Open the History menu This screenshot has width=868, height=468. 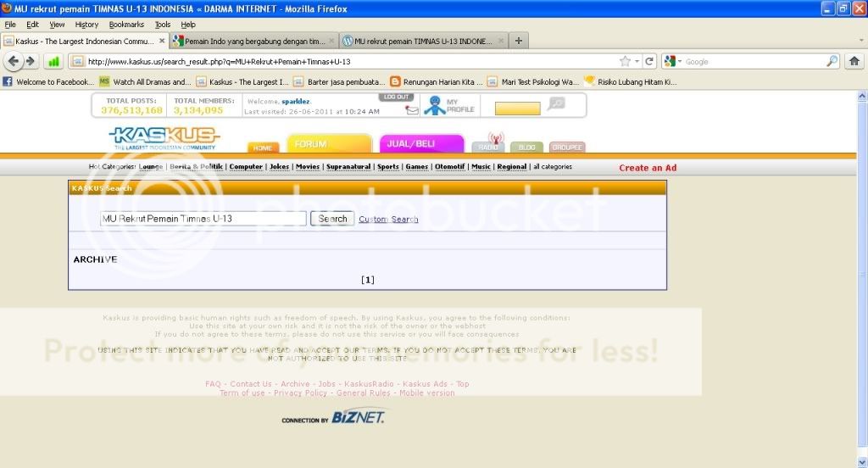tap(87, 25)
